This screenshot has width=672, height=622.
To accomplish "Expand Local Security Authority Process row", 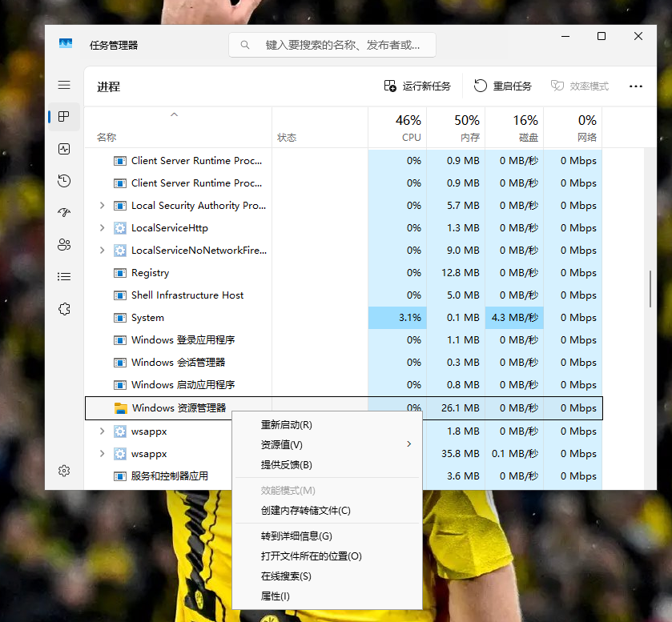I will pos(102,206).
